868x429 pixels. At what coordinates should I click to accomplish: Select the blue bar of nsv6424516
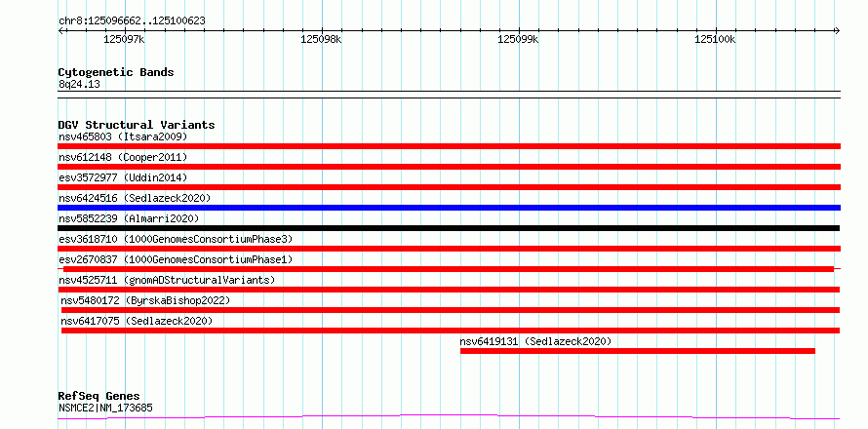pos(449,208)
